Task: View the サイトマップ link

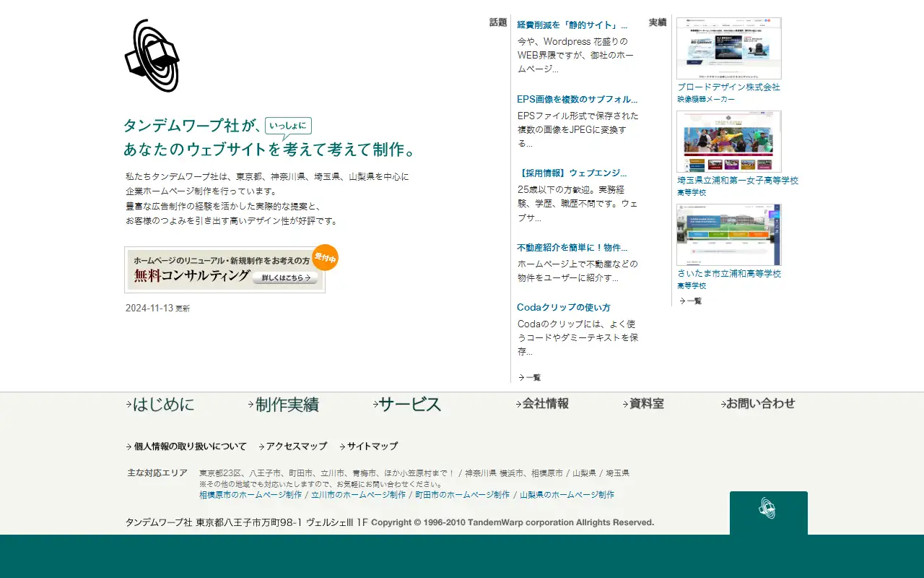Action: pos(368,447)
